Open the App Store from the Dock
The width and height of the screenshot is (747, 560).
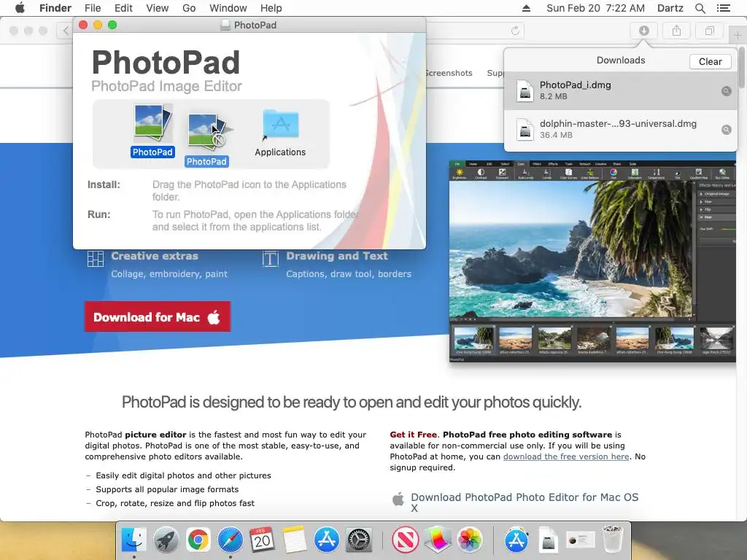[326, 540]
